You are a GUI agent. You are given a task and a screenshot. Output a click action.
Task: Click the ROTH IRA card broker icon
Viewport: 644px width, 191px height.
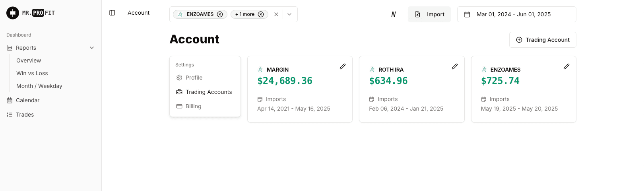(x=372, y=70)
